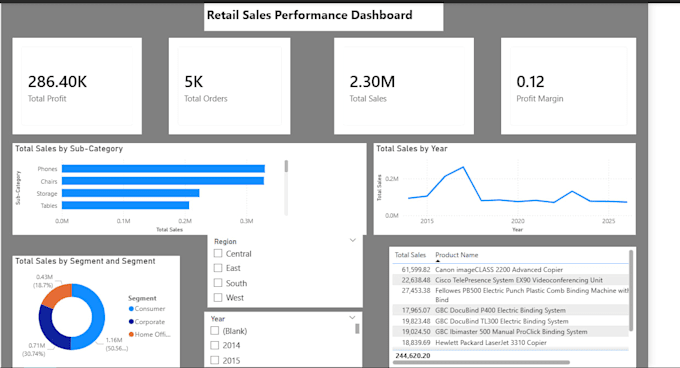Click the Home Office legend marker
Image resolution: width=680 pixels, height=368 pixels.
coord(131,334)
